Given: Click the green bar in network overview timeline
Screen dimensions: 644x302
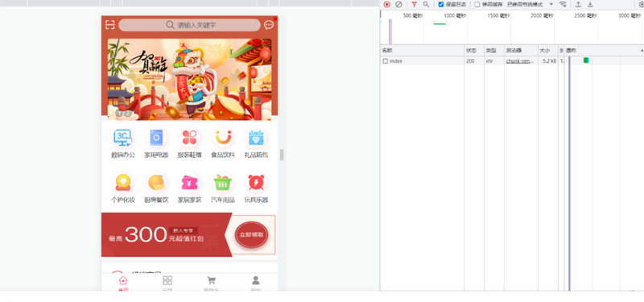Looking at the screenshot, I should pyautogui.click(x=440, y=24).
